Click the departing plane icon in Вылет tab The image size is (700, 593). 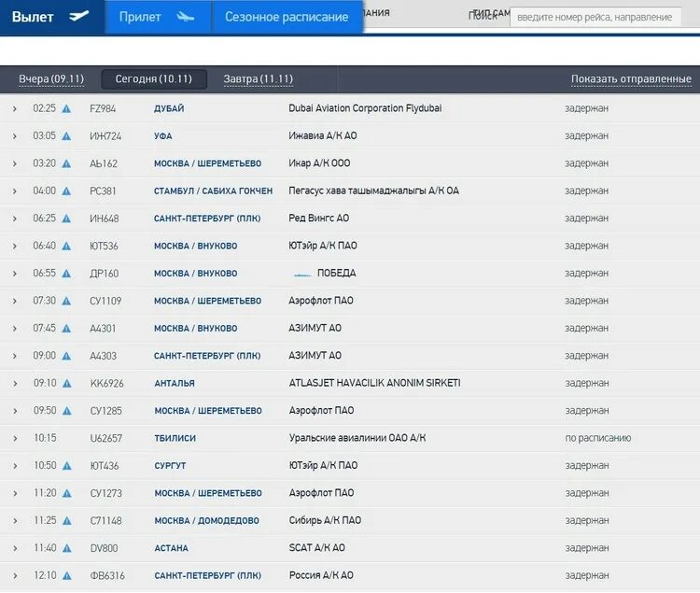tap(79, 16)
